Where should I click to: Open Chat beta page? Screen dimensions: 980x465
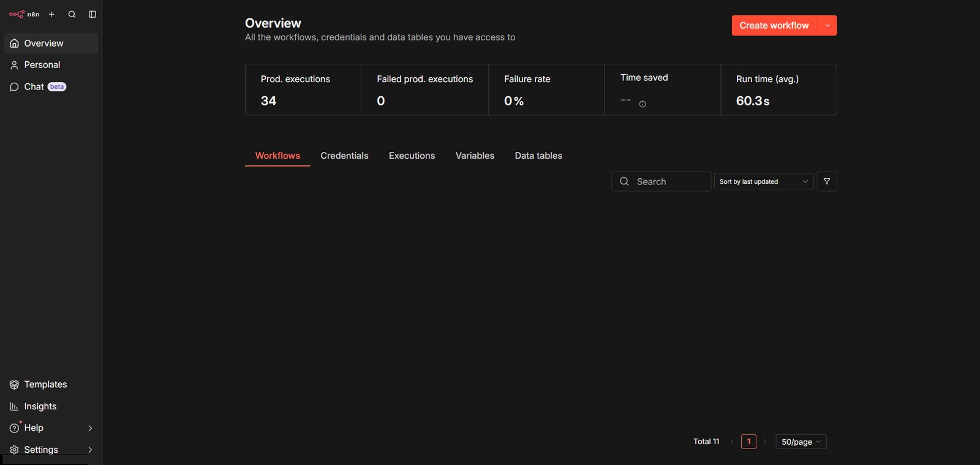[x=51, y=87]
